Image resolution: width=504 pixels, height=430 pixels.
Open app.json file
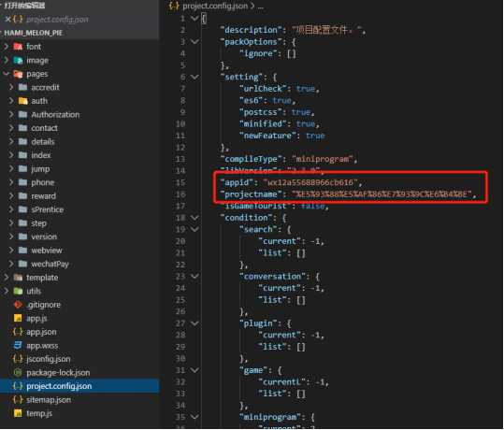click(x=41, y=332)
